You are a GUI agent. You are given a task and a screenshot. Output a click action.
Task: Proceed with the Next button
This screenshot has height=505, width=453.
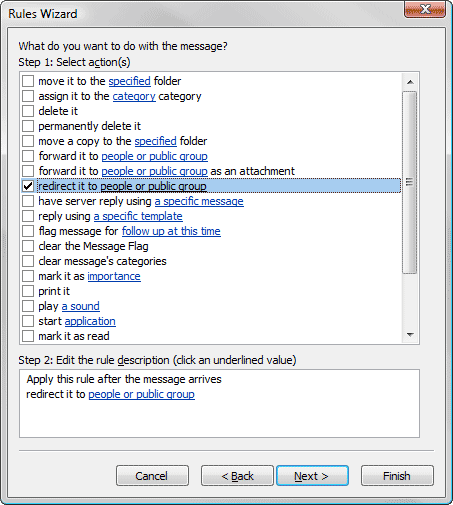point(312,476)
